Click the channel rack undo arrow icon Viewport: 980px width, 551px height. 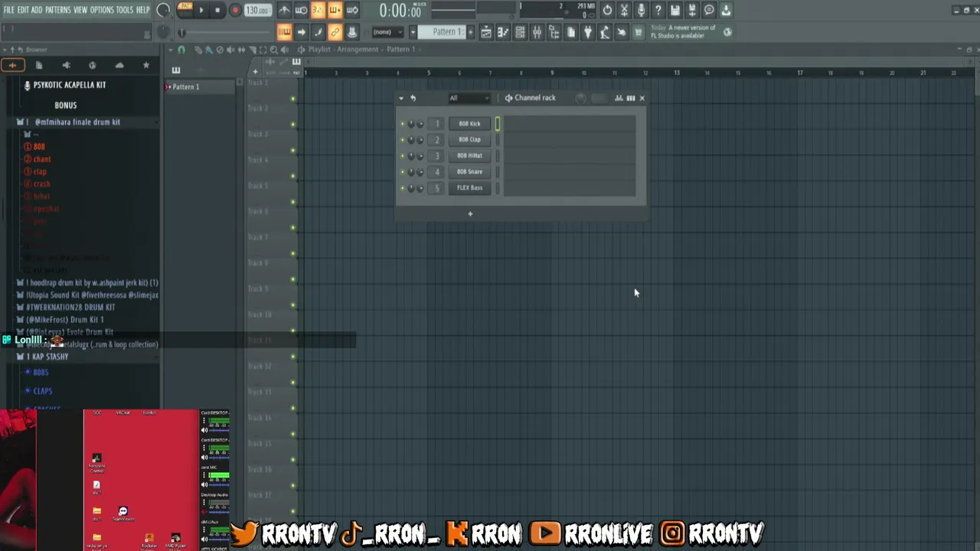[x=413, y=98]
